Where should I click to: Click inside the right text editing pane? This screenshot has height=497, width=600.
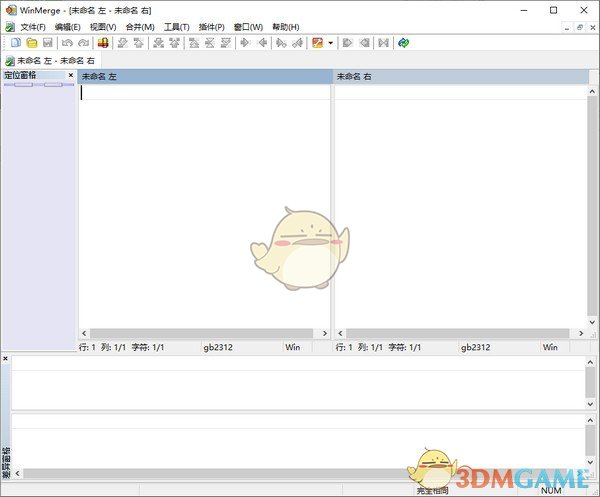click(x=460, y=200)
